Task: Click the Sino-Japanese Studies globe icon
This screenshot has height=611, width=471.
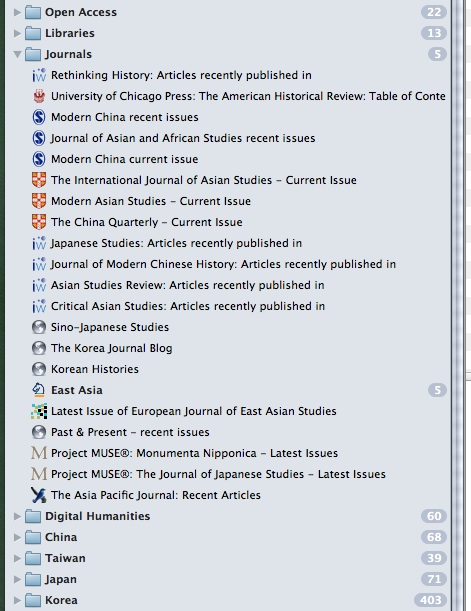Action: tap(39, 327)
